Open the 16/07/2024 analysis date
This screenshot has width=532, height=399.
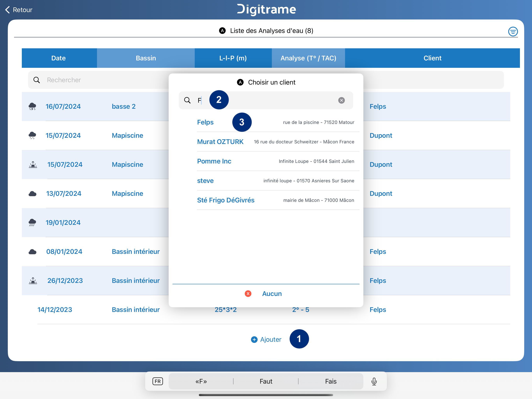(x=63, y=106)
